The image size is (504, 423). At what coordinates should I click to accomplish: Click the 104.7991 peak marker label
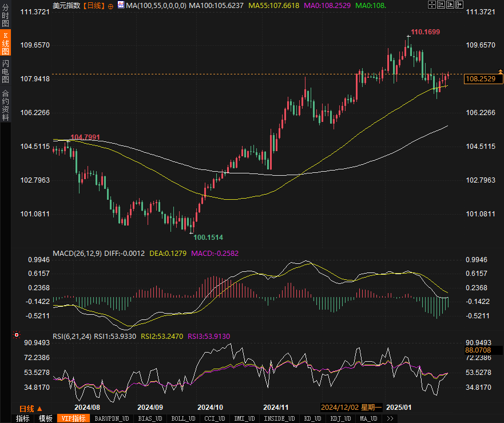85,137
